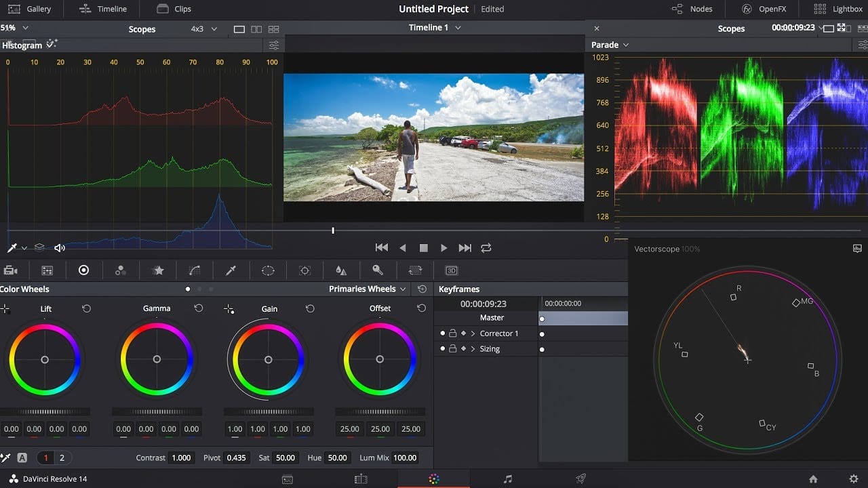Open the Power Window palette icon
This screenshot has width=868, height=488.
pos(268,270)
